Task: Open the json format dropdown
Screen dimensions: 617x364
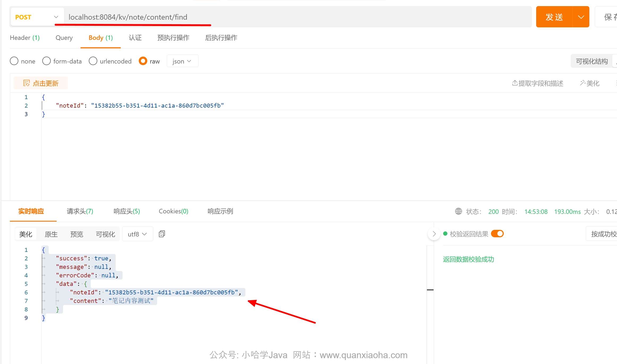Action: click(x=182, y=61)
